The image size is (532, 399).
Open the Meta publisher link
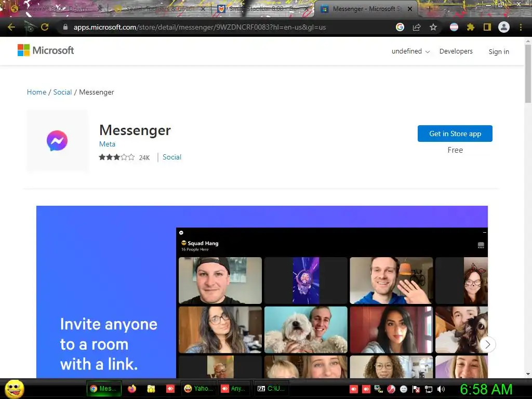tap(107, 144)
